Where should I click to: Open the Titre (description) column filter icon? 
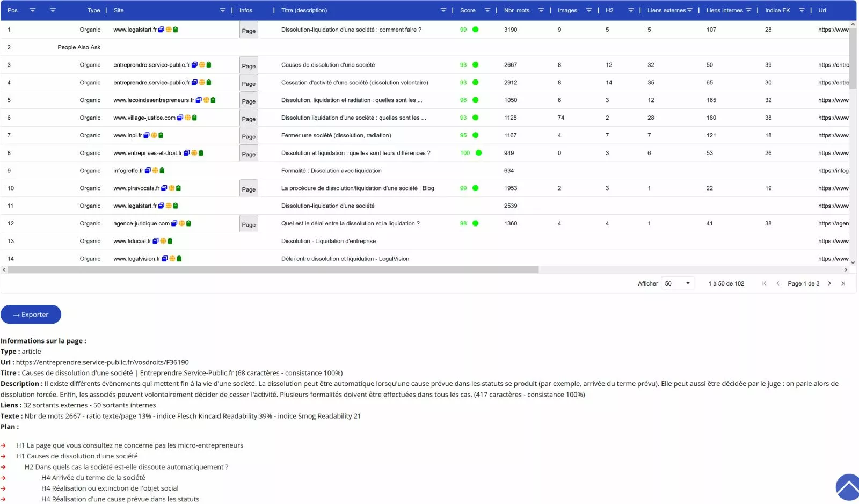(x=443, y=10)
